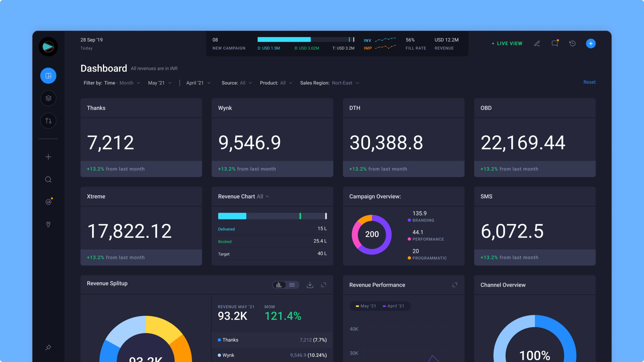The width and height of the screenshot is (644, 362).
Task: Switch Revenue Splitup to chart view
Action: [x=279, y=285]
